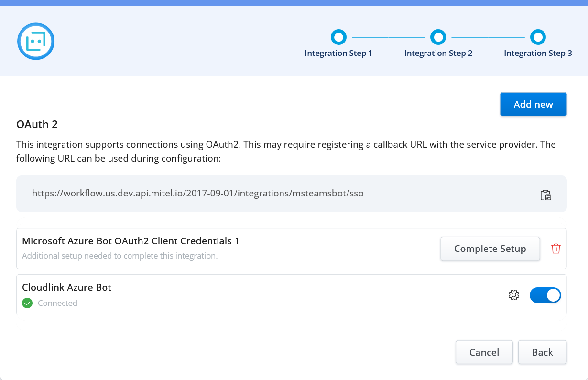This screenshot has height=380, width=588.
Task: Cancel the integration dialog
Action: coord(484,352)
